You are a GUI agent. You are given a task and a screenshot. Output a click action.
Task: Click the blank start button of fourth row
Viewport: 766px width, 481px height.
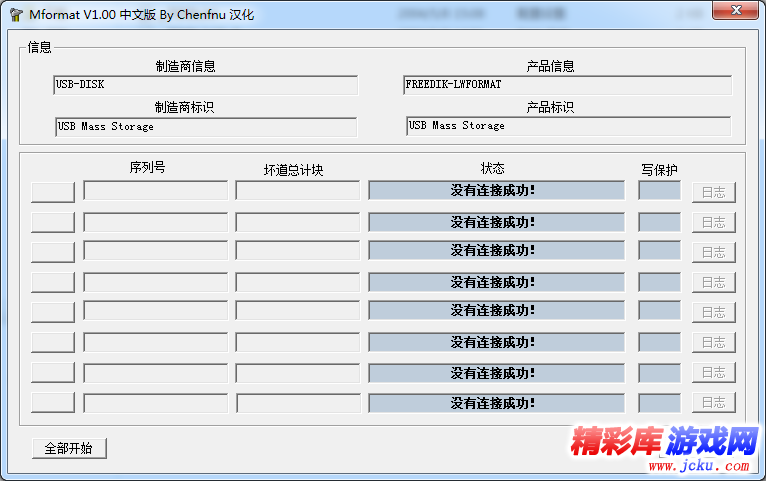pos(53,283)
